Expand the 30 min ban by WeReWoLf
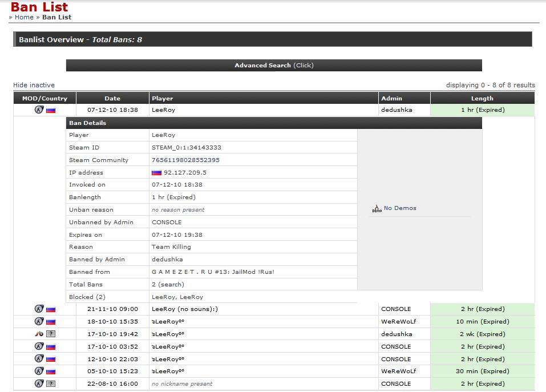This screenshot has width=546, height=392. coord(274,371)
